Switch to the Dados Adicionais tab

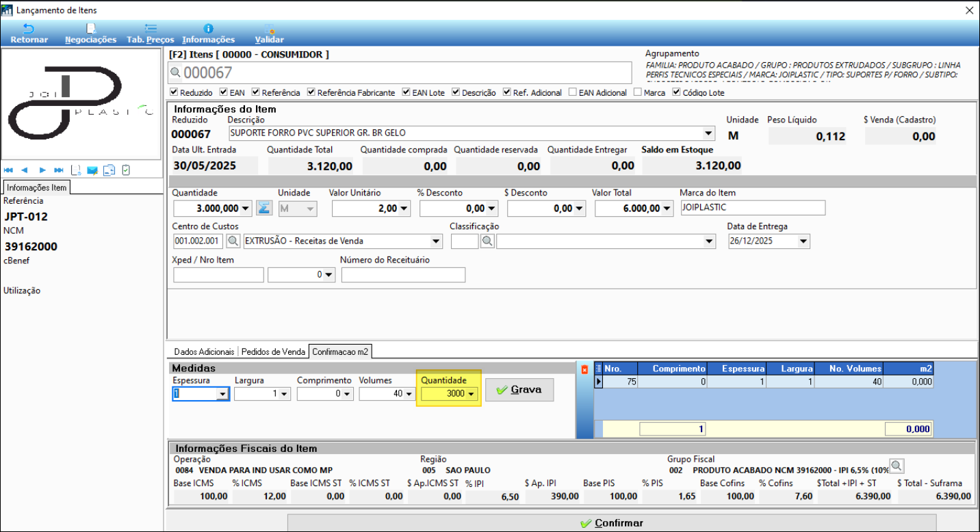[x=203, y=351]
